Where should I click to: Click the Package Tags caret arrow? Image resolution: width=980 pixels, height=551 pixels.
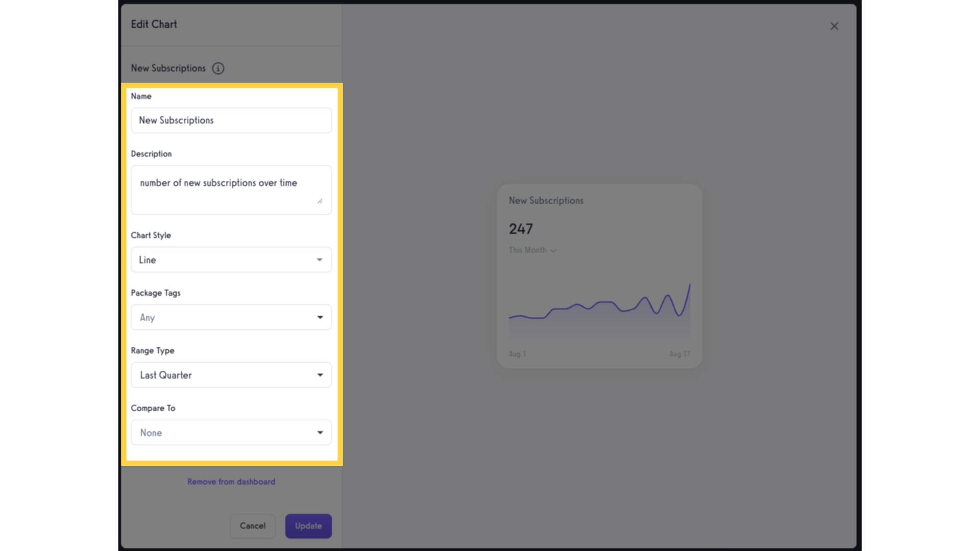click(x=320, y=317)
